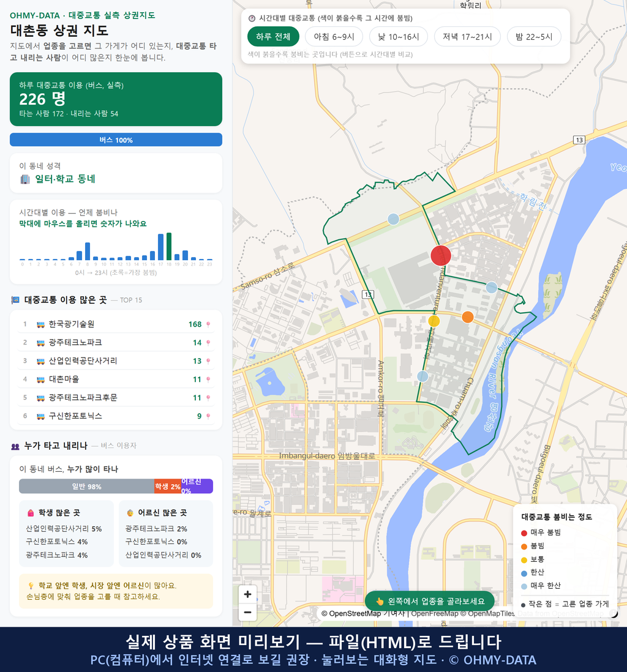
Task: Zoom in the map with plus button
Action: click(x=247, y=594)
